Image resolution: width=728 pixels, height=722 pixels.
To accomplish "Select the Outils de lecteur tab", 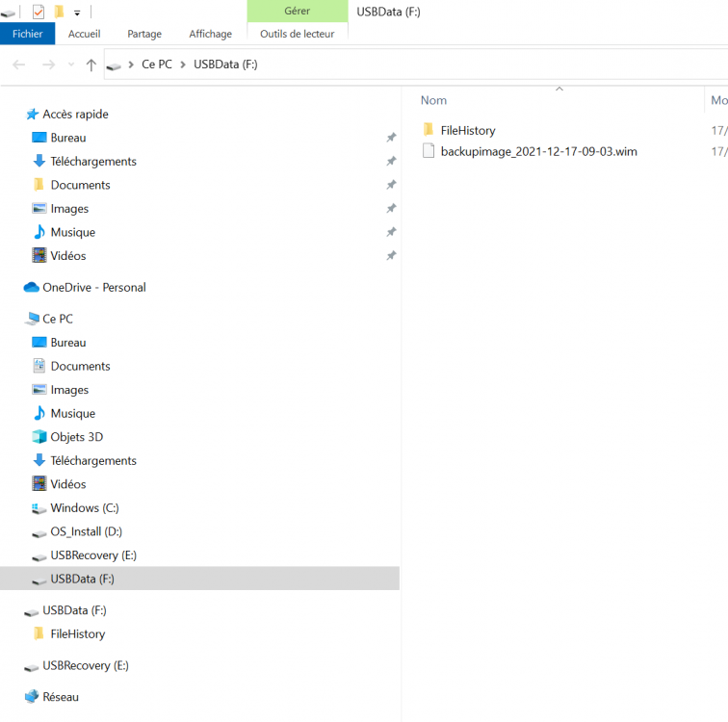I will (x=297, y=34).
